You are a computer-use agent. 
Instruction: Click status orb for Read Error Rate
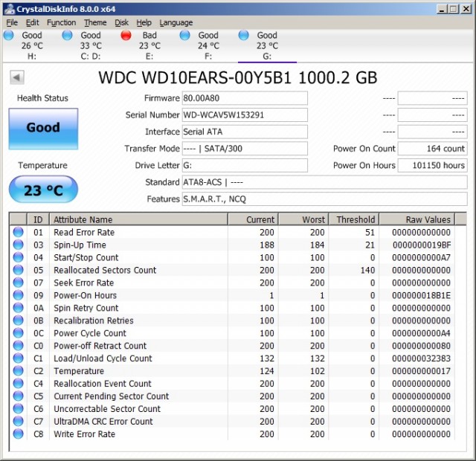18,232
